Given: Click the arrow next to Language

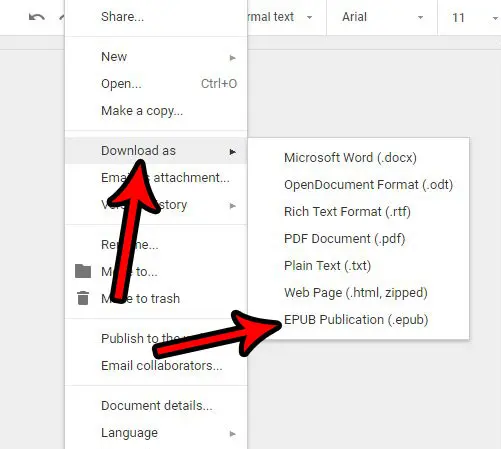Looking at the screenshot, I should click(233, 434).
